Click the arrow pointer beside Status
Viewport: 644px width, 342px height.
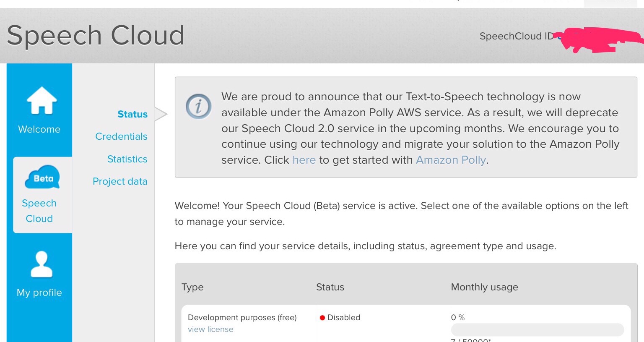tap(161, 114)
